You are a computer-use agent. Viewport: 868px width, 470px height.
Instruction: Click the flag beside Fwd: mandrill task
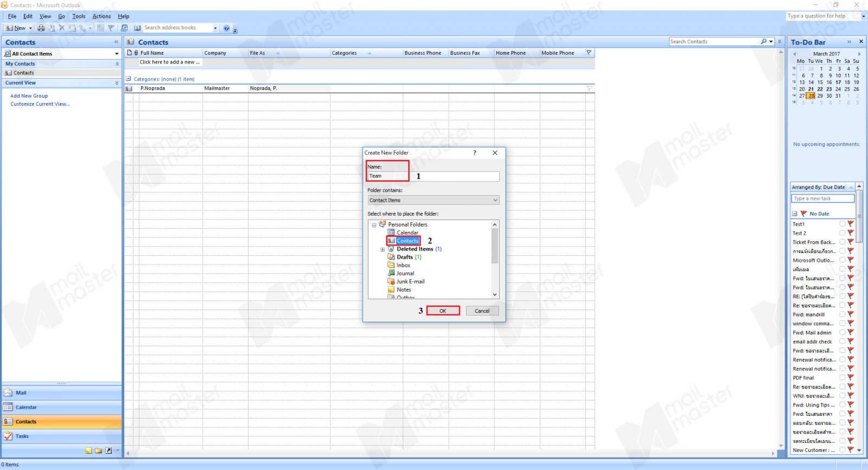[x=851, y=314]
